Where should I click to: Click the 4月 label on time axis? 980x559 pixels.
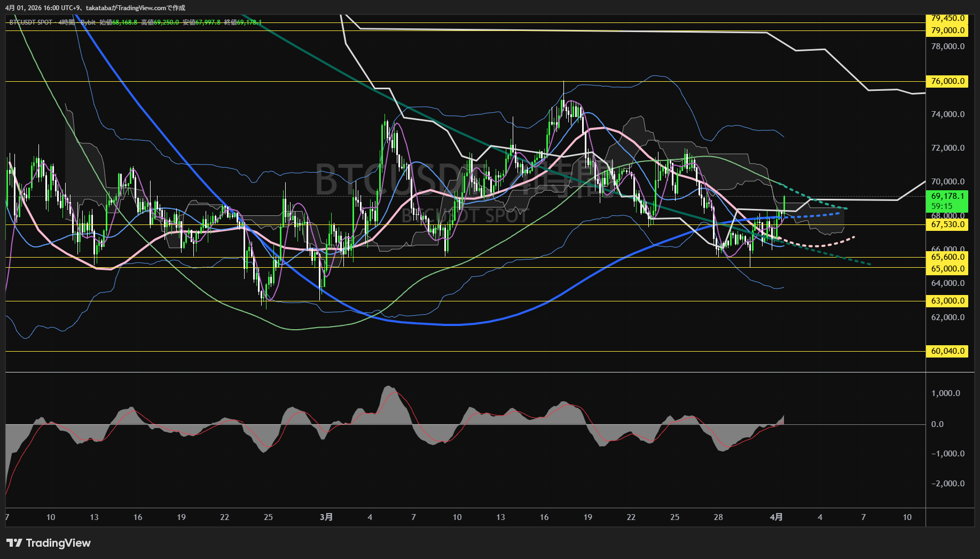[x=777, y=517]
